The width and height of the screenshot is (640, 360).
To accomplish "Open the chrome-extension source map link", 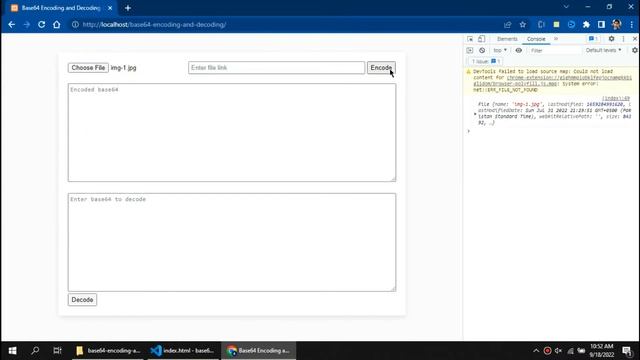I will pos(553,80).
